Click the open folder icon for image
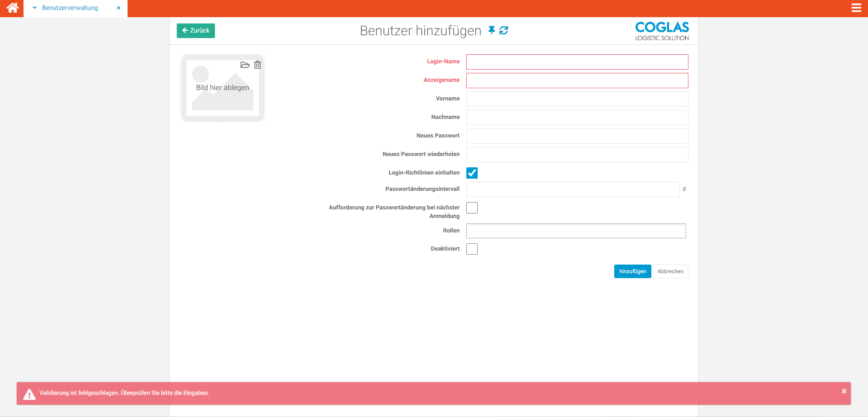 tap(245, 65)
